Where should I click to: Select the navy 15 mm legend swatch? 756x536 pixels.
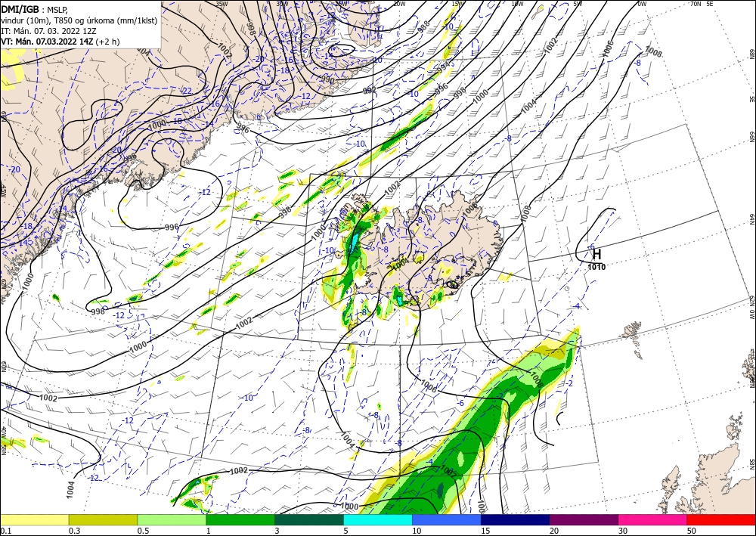516,519
